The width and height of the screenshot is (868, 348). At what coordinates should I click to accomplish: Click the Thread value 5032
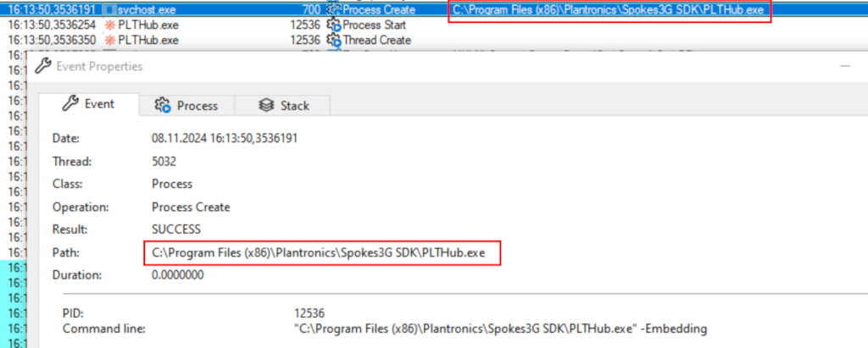click(164, 162)
